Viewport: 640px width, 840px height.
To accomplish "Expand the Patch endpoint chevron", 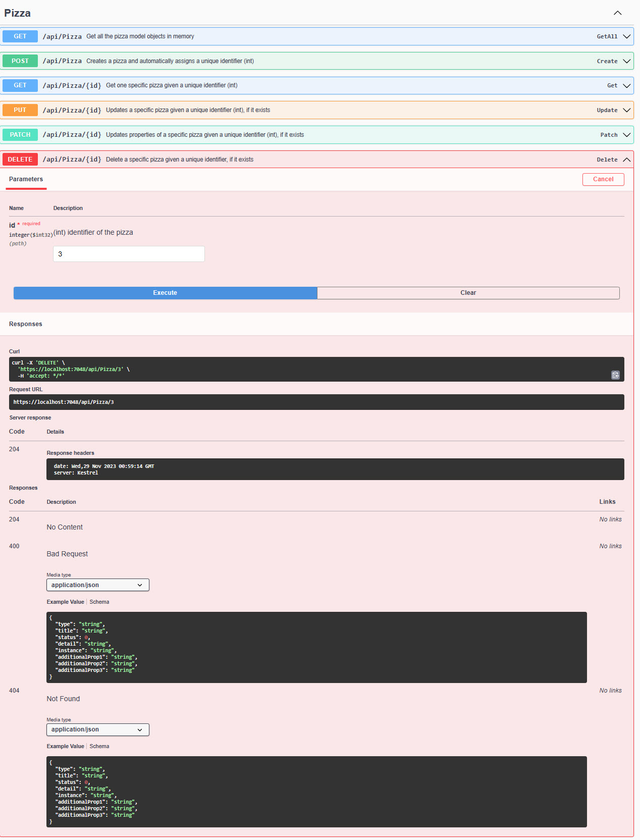I will [x=627, y=135].
